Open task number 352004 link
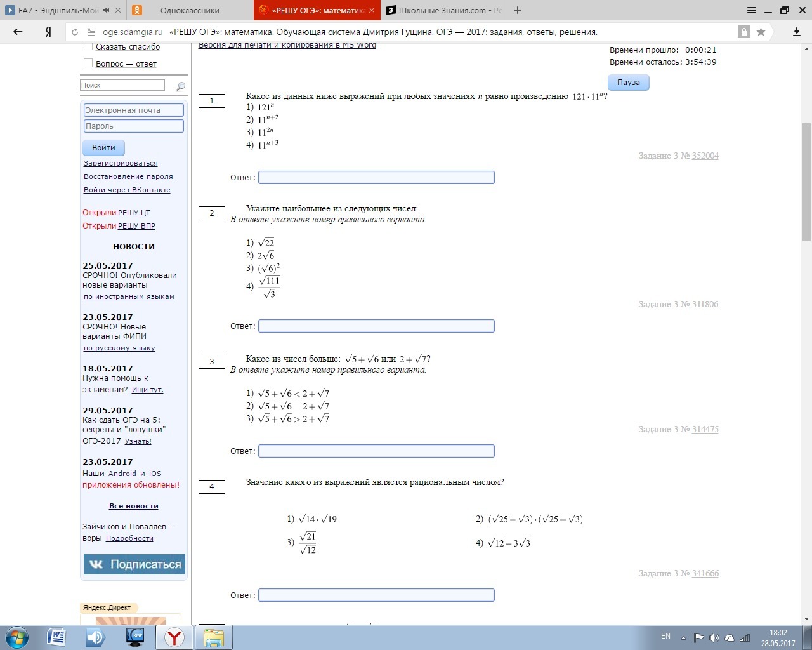Screen dimensions: 812x650 [705, 156]
